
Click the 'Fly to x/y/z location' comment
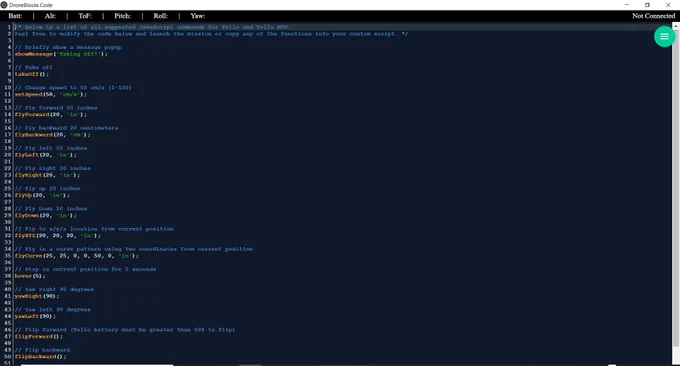point(94,229)
